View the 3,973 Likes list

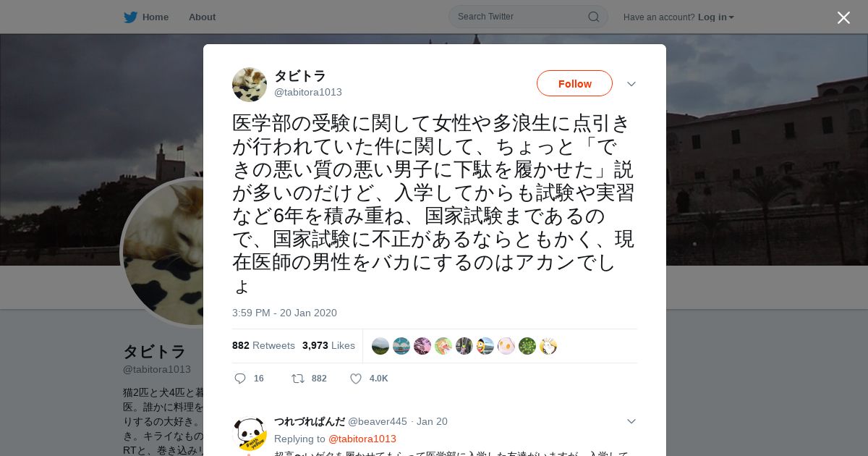point(328,345)
